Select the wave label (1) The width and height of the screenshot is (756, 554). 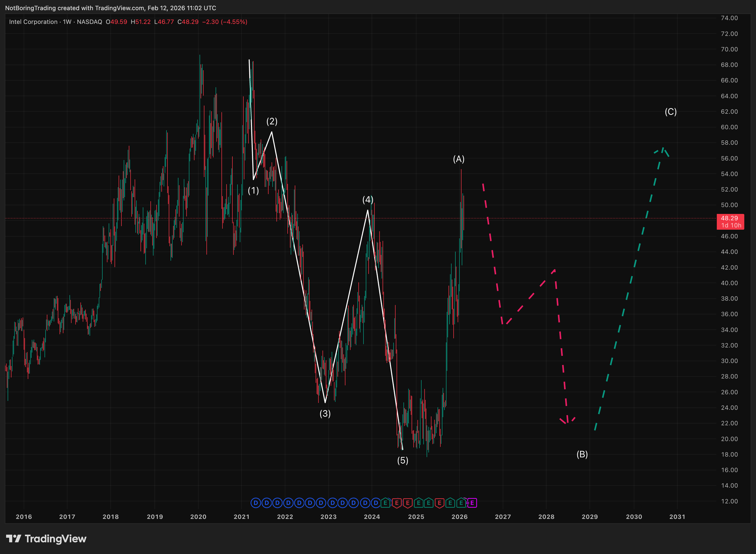[x=253, y=191]
